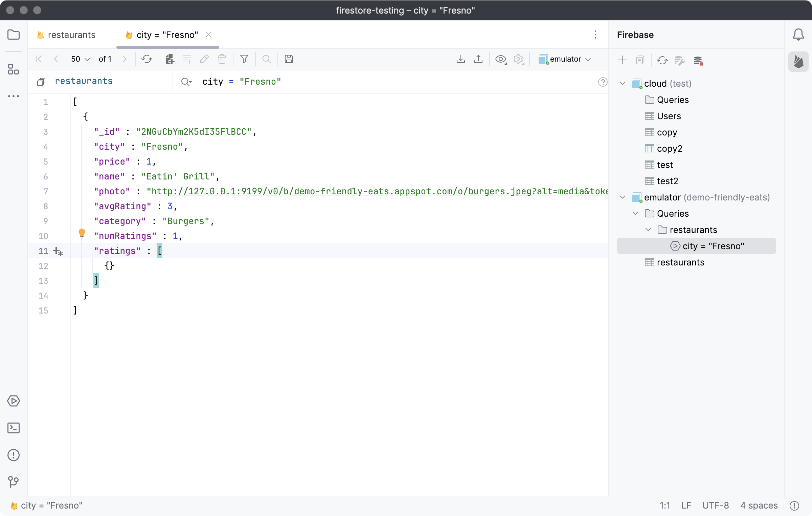Screen dimensions: 812x516
Task: Toggle restaurants collection view switch icon
Action: pyautogui.click(x=41, y=82)
